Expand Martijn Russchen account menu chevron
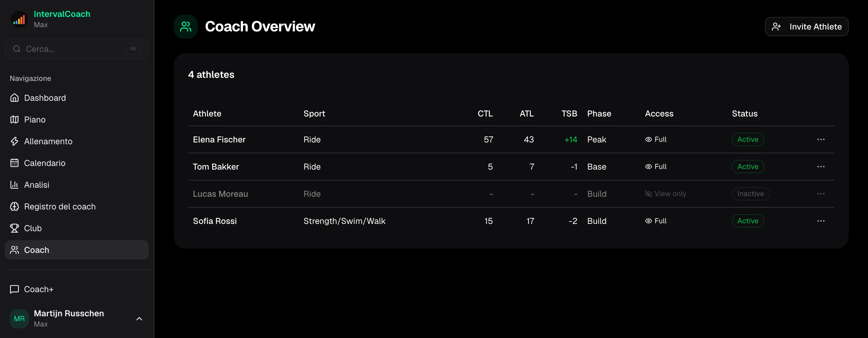The height and width of the screenshot is (338, 868). (x=139, y=319)
